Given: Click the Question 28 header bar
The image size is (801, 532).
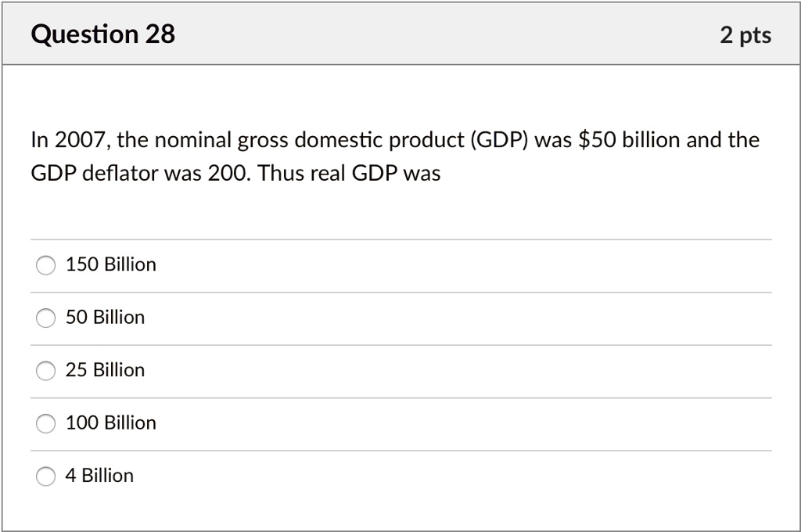Looking at the screenshot, I should point(400,34).
